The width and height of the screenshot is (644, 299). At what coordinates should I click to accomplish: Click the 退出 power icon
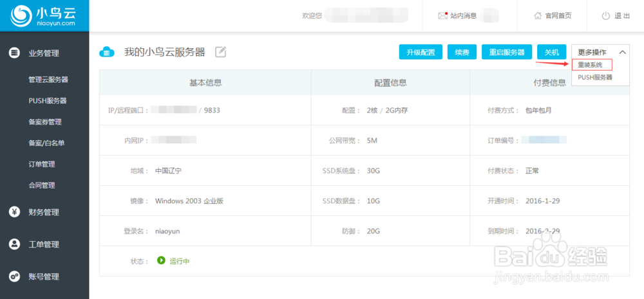(606, 16)
